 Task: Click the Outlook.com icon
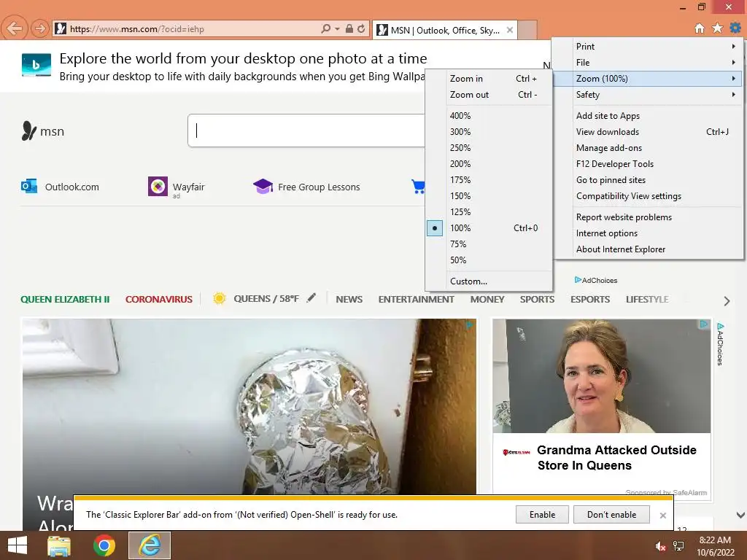[x=29, y=186]
